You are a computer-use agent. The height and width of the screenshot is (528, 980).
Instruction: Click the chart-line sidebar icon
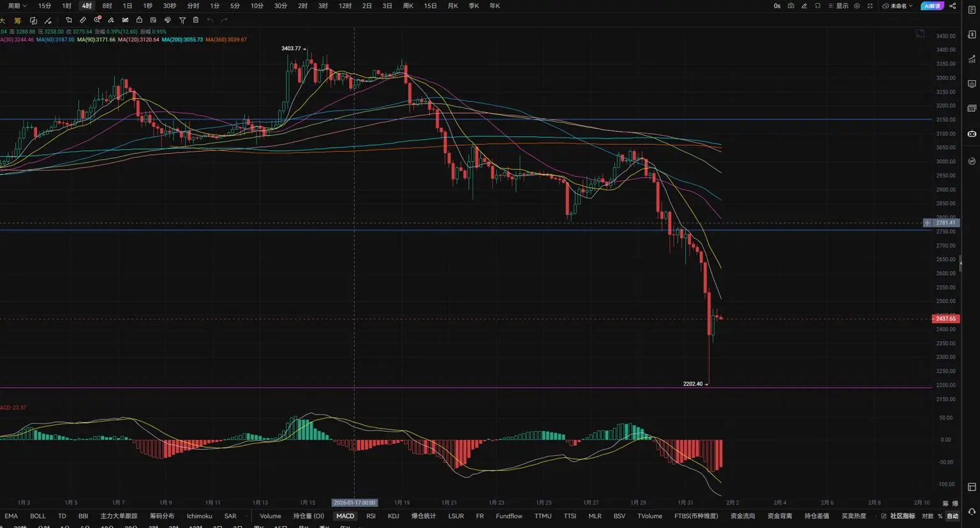tap(972, 59)
